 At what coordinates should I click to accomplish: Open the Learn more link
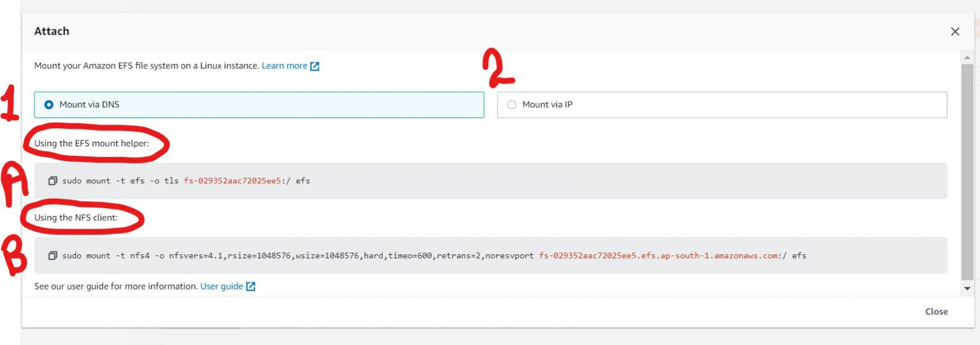[285, 66]
